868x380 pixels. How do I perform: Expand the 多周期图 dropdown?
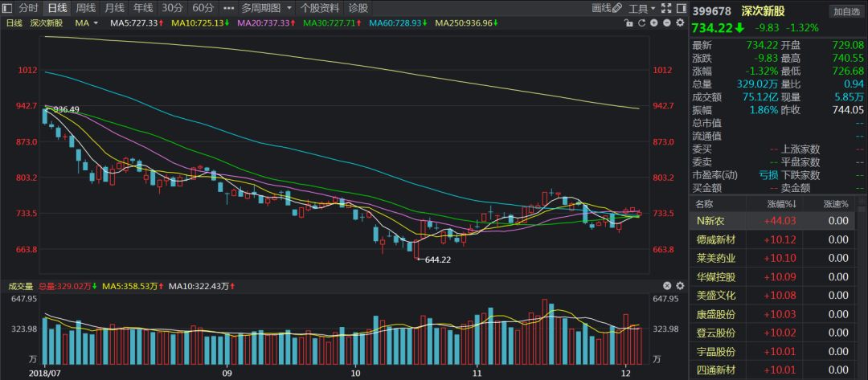tap(266, 8)
